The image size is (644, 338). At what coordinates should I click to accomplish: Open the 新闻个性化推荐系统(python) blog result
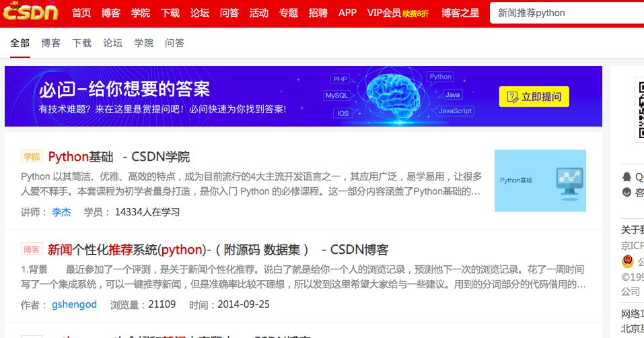[x=218, y=249]
